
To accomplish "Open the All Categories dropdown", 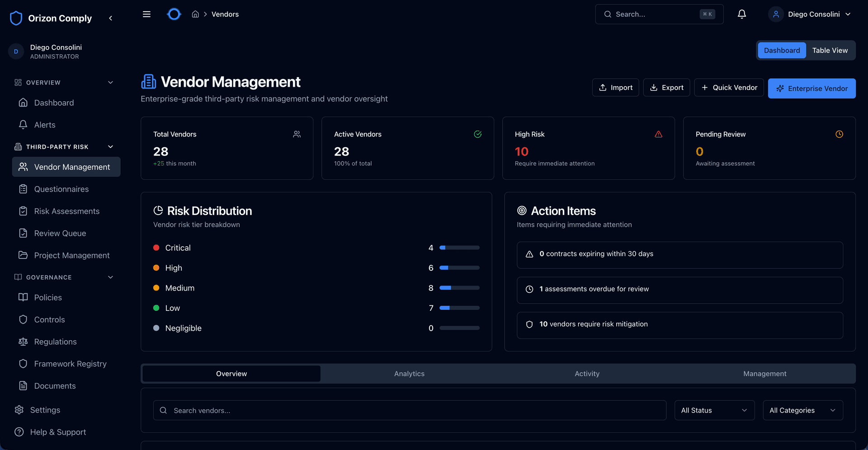I will click(x=802, y=410).
